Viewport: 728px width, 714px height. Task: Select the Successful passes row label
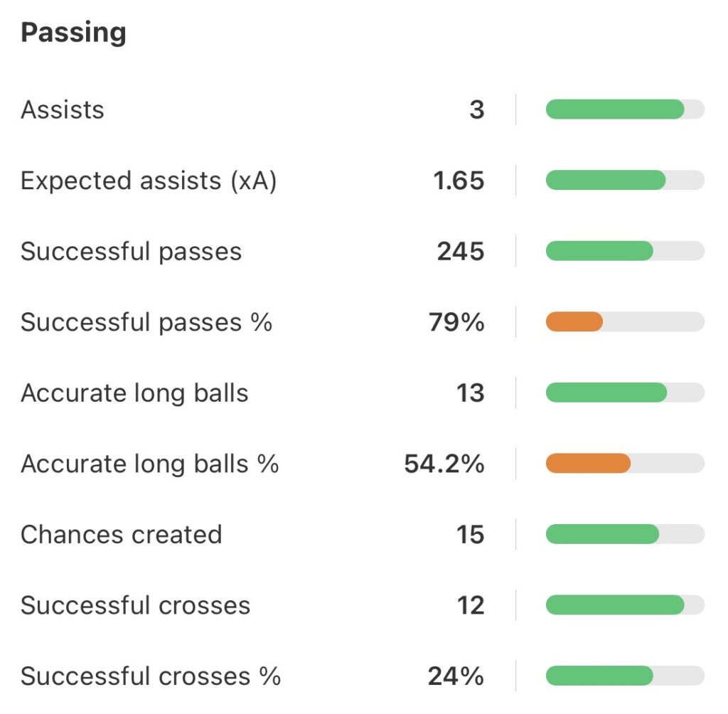(x=131, y=252)
